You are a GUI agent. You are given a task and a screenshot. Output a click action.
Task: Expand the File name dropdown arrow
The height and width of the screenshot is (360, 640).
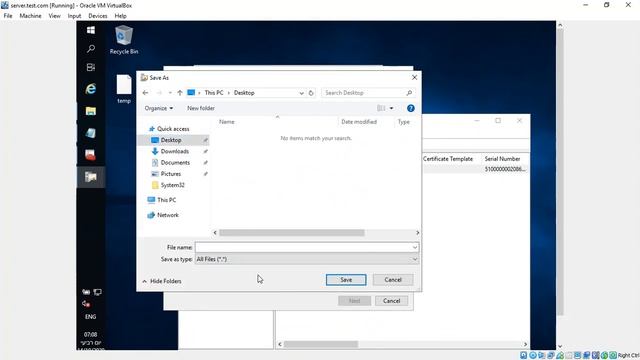pos(415,247)
